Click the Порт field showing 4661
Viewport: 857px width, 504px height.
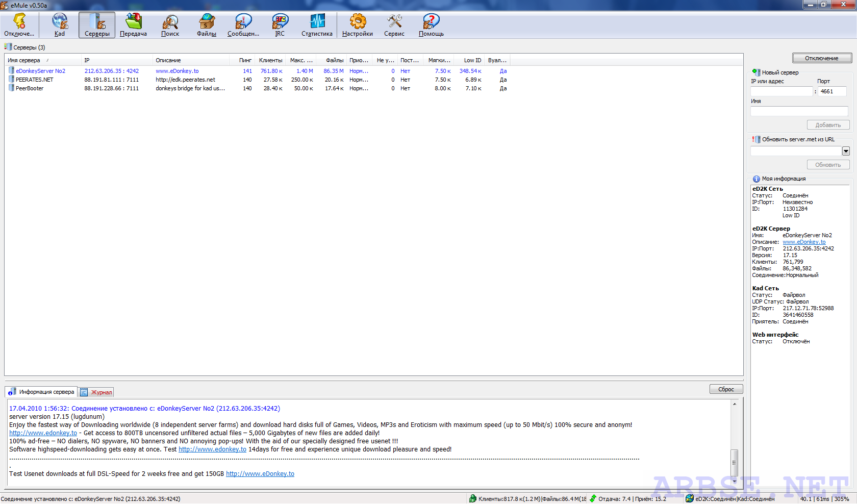(x=832, y=91)
